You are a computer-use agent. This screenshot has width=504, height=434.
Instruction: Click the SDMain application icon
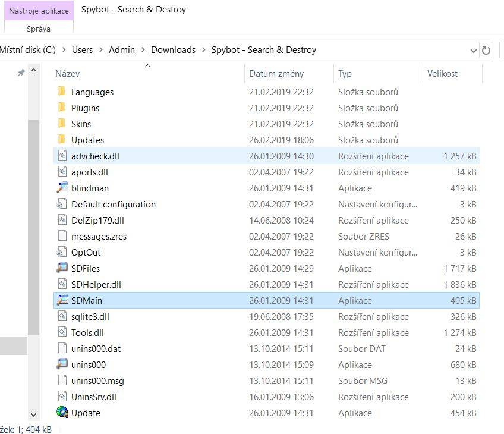coord(62,300)
